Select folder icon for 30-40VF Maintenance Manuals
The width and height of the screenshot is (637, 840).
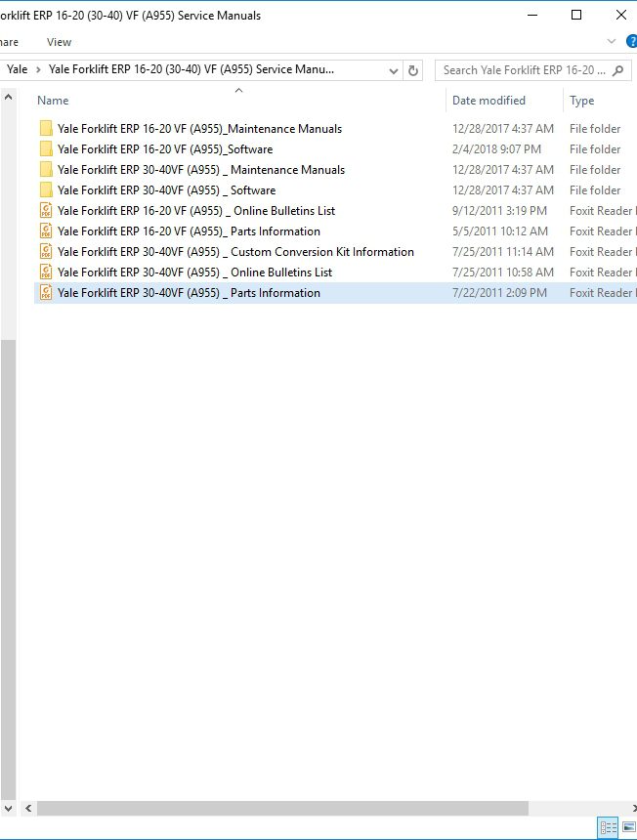[x=46, y=170]
